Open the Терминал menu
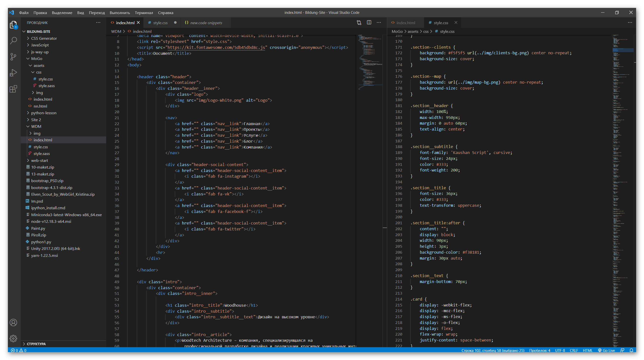 click(x=144, y=13)
